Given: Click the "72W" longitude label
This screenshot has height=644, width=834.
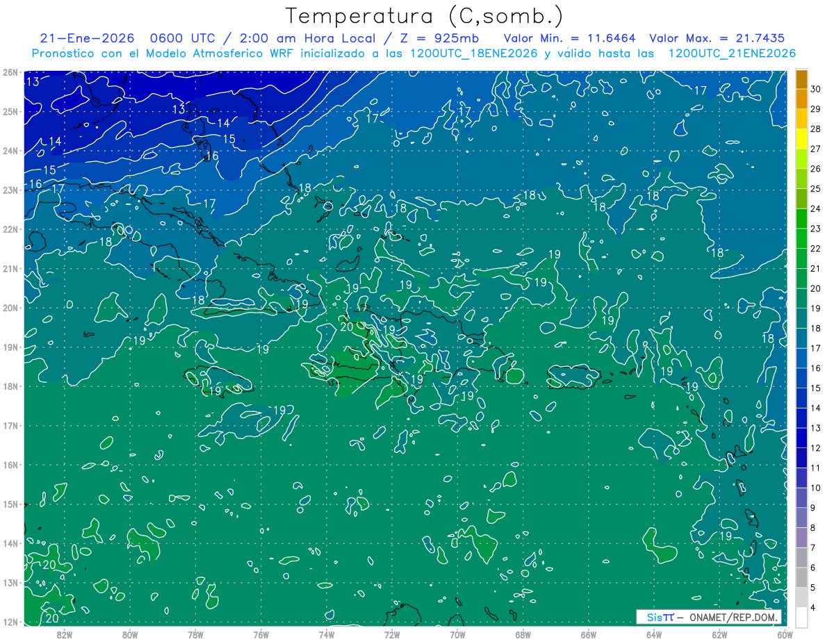Looking at the screenshot, I should (x=392, y=635).
